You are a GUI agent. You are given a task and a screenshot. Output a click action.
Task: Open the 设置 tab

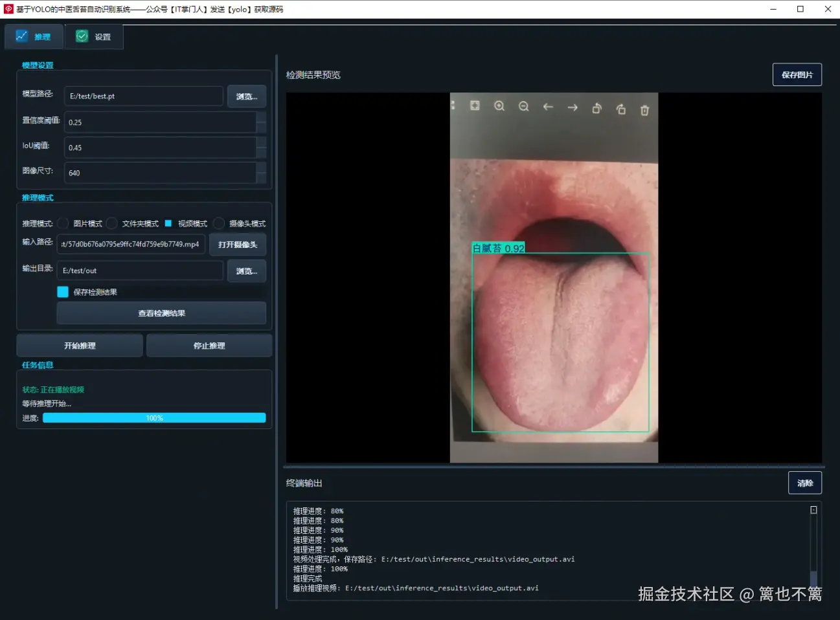[x=94, y=37]
